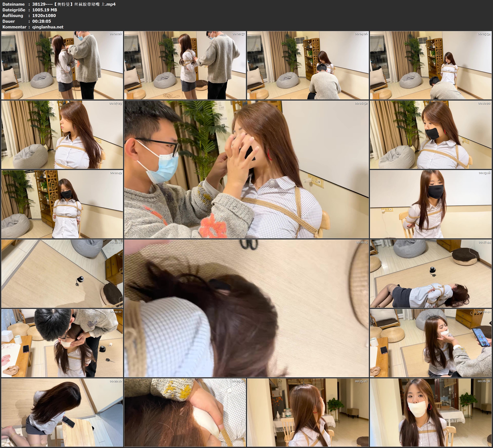
Task: Select the large frame stamped 00:16:15
Action: [x=246, y=308]
